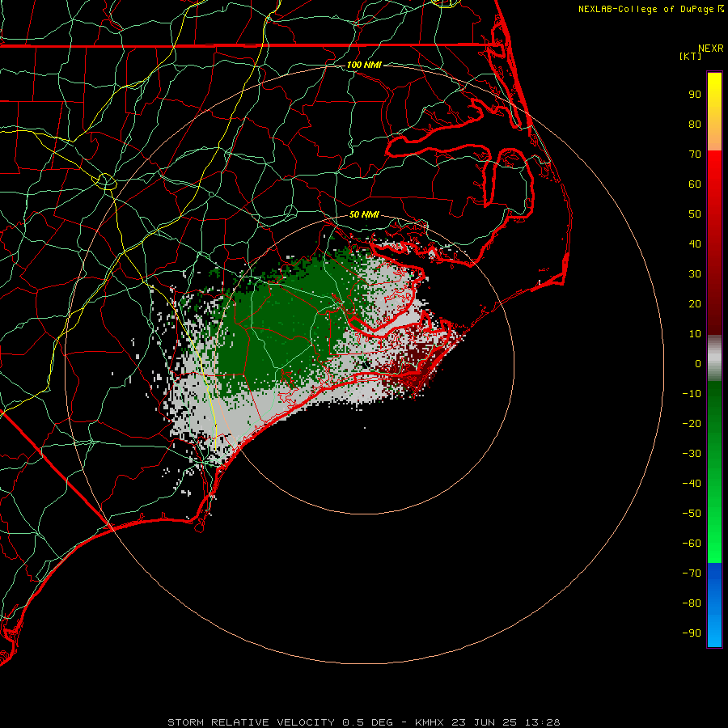Image resolution: width=728 pixels, height=728 pixels.
Task: Click the -90 value on velocity scale
Action: pyautogui.click(x=692, y=633)
